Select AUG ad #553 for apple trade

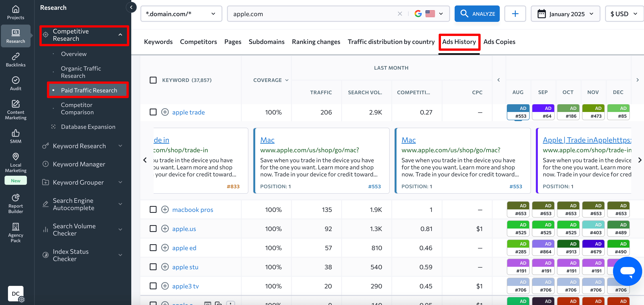518,112
